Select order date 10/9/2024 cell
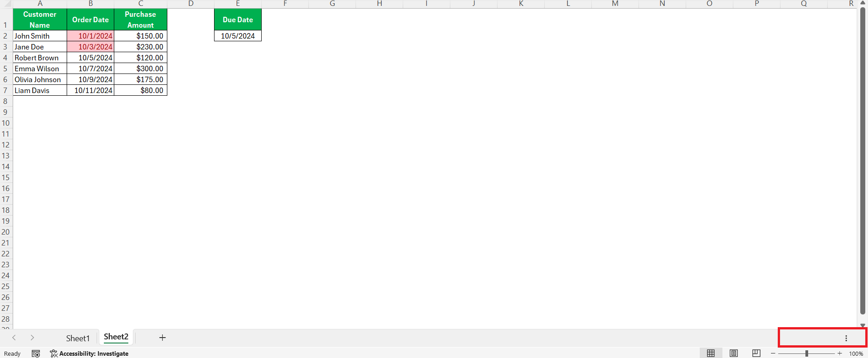This screenshot has width=868, height=358. 90,79
